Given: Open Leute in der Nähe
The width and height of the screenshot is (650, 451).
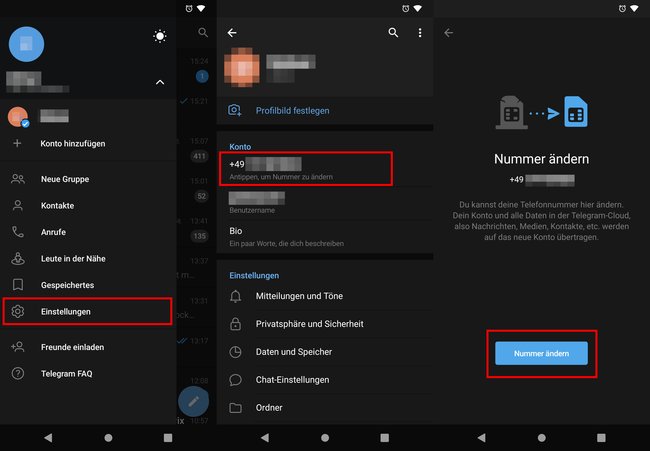Looking at the screenshot, I should pyautogui.click(x=73, y=258).
